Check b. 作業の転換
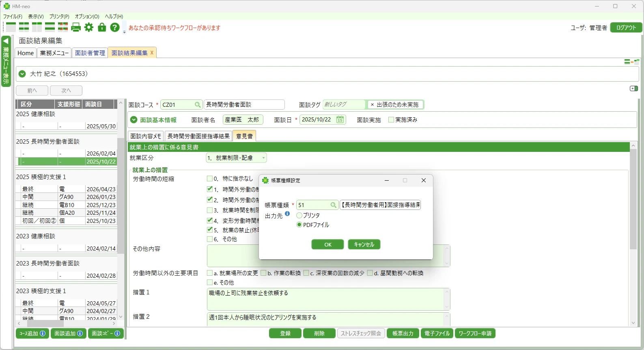The image size is (644, 350). click(x=263, y=273)
